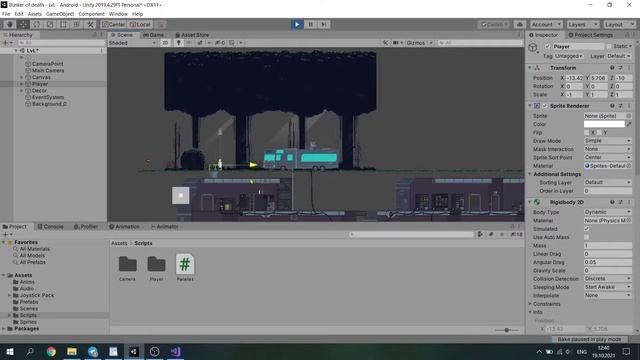Toggle pivot rotation Local button

pos(140,24)
